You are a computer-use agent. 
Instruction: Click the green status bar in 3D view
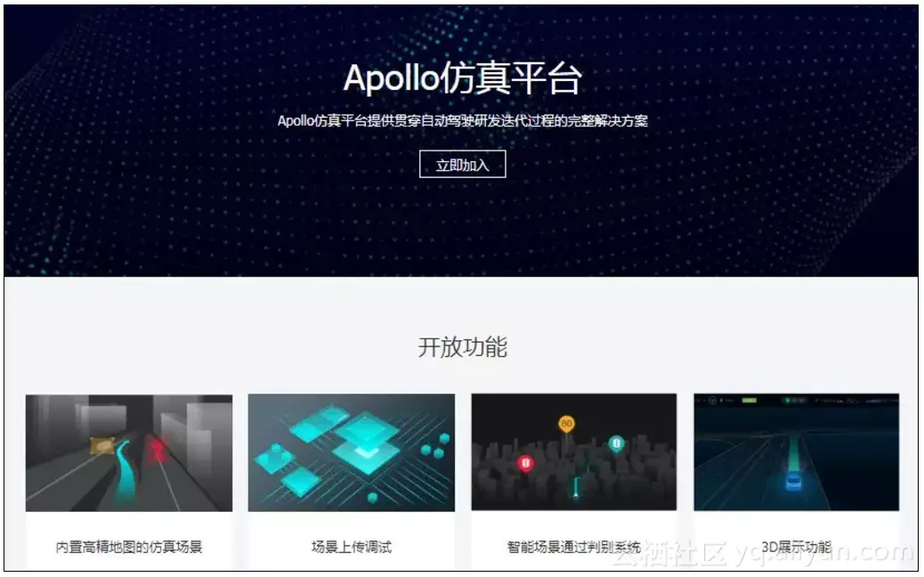(749, 400)
